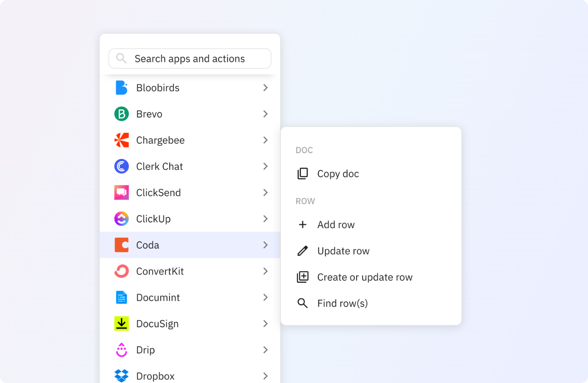
Task: Expand the Dropbox chevron arrow
Action: (265, 376)
